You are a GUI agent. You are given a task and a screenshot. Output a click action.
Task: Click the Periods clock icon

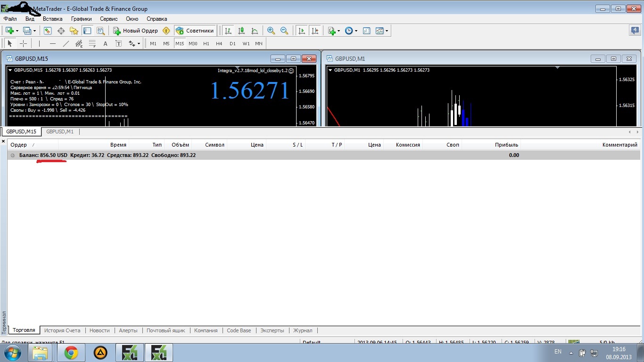tap(349, 31)
